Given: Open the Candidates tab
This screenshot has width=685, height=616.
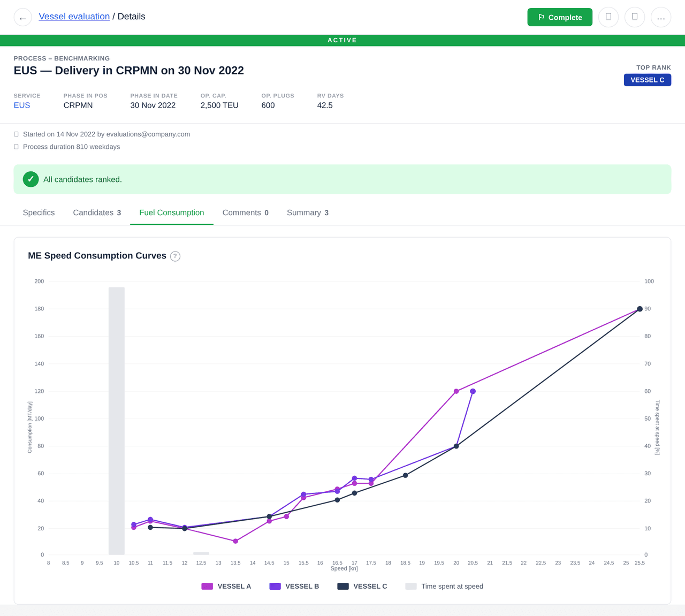Looking at the screenshot, I should tap(97, 212).
